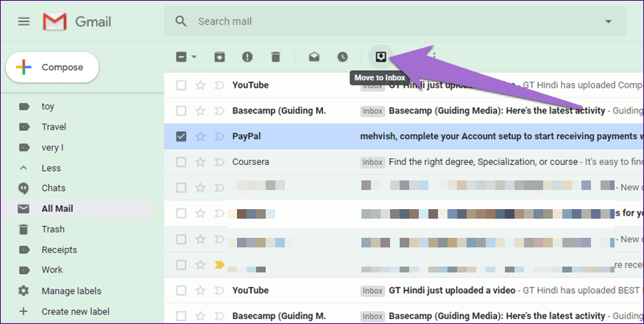The height and width of the screenshot is (324, 644).
Task: Click the All Mail envelope icon
Action: [x=24, y=209]
